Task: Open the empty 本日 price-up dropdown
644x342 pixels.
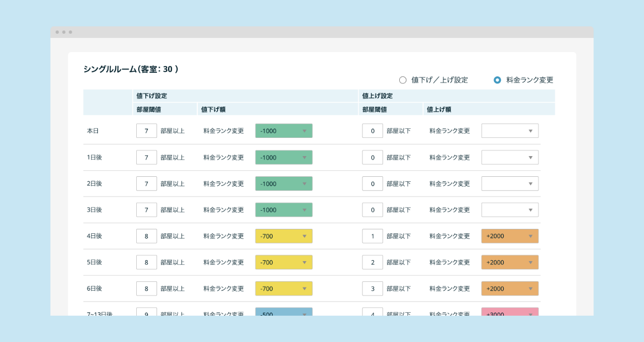Action: click(x=510, y=131)
